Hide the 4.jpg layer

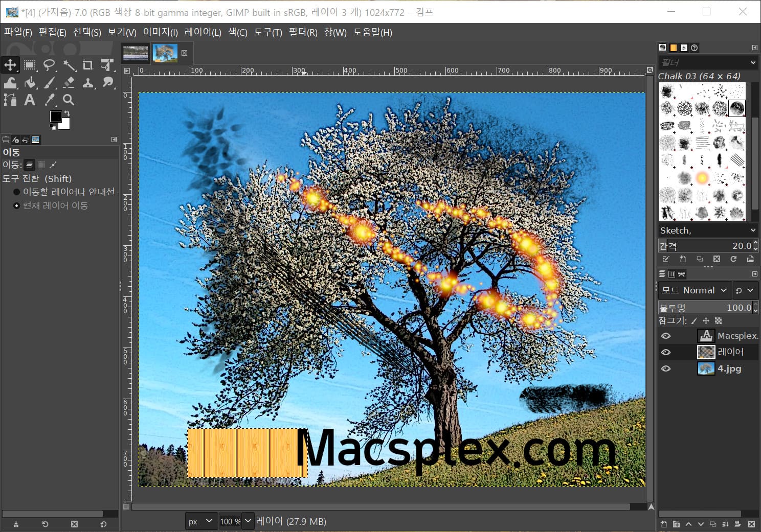pyautogui.click(x=666, y=368)
